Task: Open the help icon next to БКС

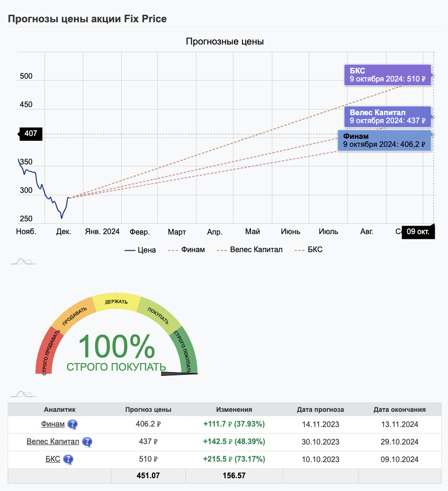Action: [x=68, y=459]
